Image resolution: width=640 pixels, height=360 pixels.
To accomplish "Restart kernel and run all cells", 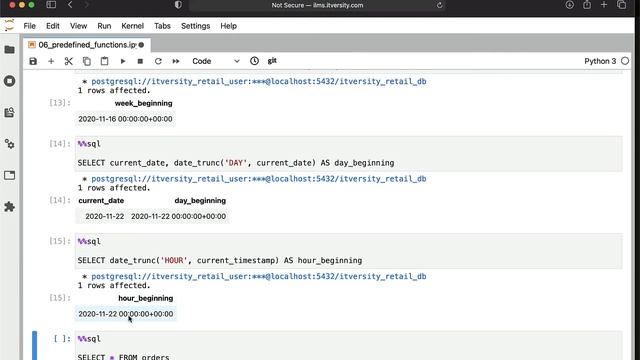I will (x=176, y=61).
